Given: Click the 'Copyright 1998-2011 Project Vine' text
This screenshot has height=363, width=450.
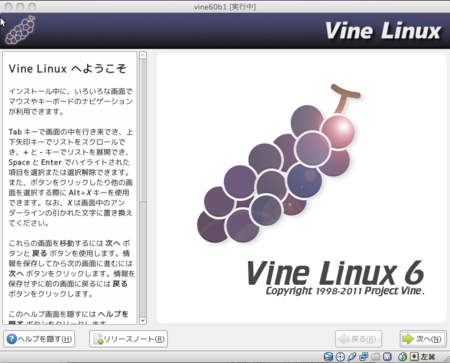Looking at the screenshot, I should (x=345, y=291).
